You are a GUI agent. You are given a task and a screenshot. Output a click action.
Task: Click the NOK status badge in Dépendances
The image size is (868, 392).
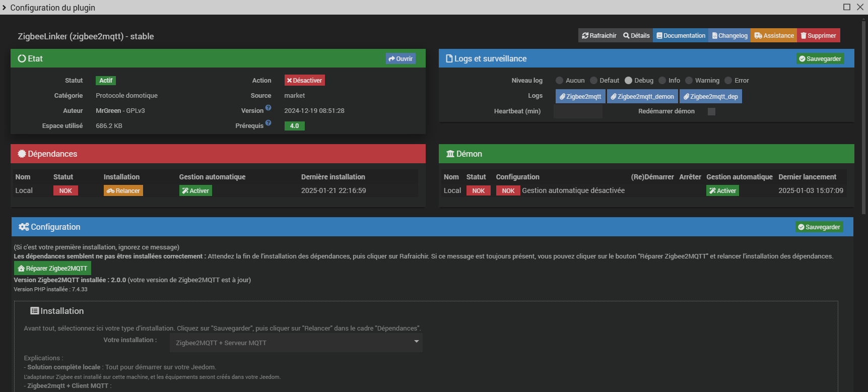point(65,190)
